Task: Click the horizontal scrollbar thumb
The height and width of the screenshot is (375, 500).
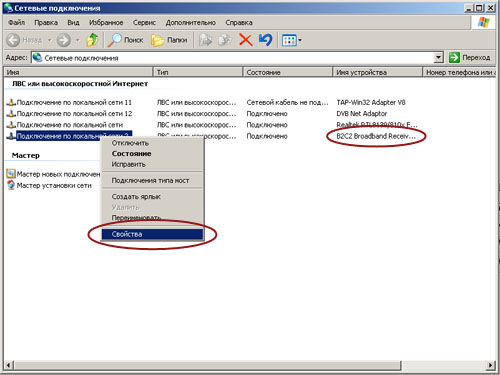Action: pyautogui.click(x=207, y=365)
